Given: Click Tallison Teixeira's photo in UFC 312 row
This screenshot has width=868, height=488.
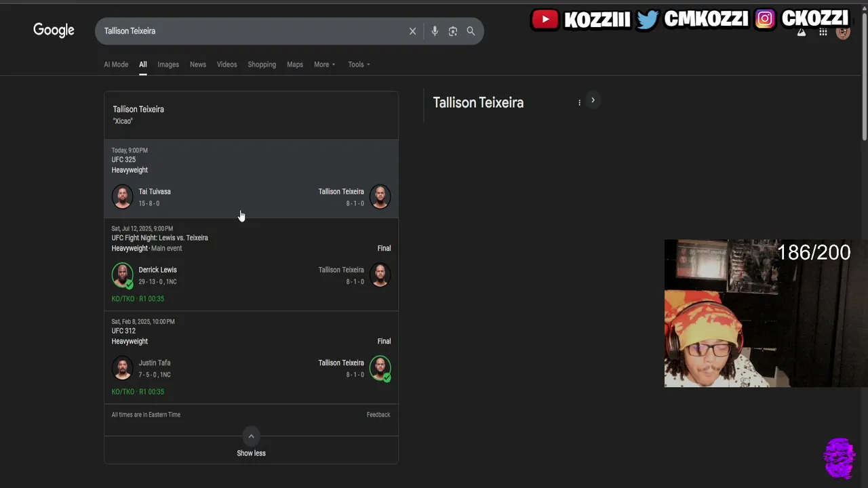Looking at the screenshot, I should pyautogui.click(x=380, y=368).
